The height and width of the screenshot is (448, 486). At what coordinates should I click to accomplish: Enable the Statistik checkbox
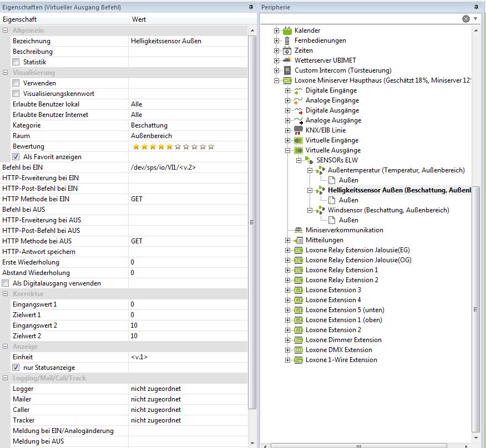click(16, 62)
